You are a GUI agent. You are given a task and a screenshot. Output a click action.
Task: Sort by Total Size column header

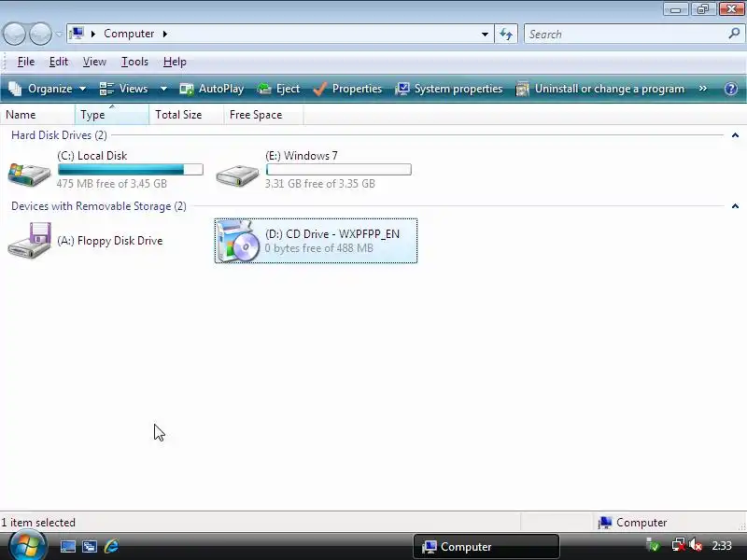click(186, 115)
